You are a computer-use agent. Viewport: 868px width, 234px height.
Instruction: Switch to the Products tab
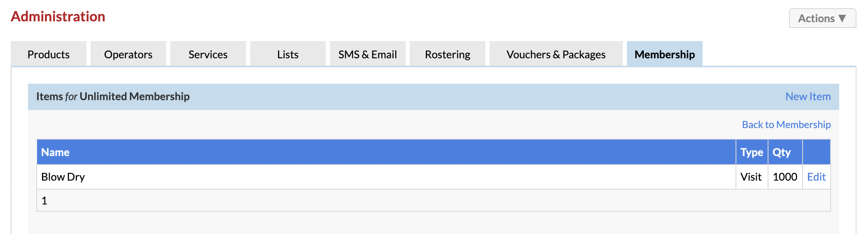click(49, 54)
